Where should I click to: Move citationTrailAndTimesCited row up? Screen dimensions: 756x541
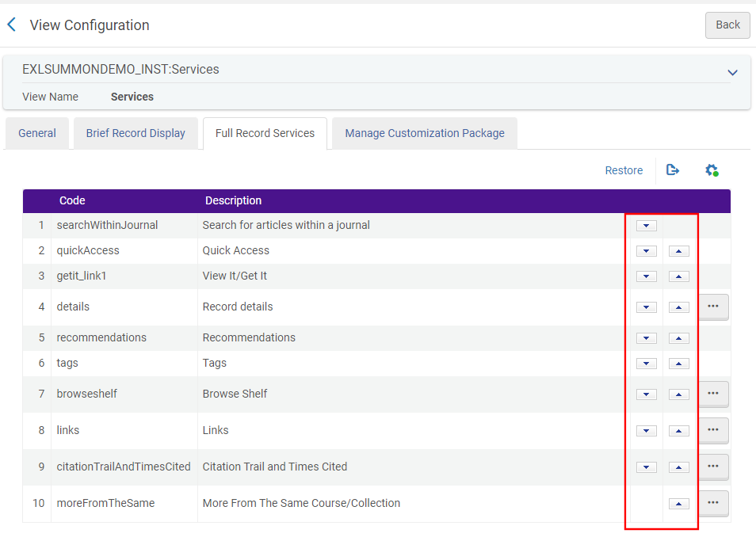click(x=679, y=467)
